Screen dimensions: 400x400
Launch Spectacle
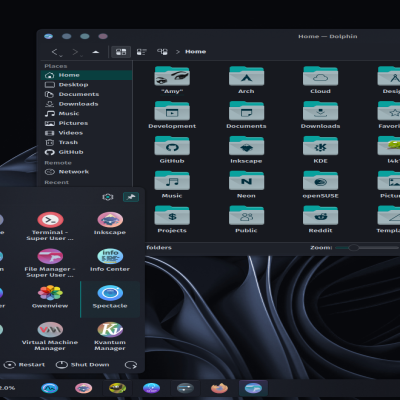pos(110,299)
